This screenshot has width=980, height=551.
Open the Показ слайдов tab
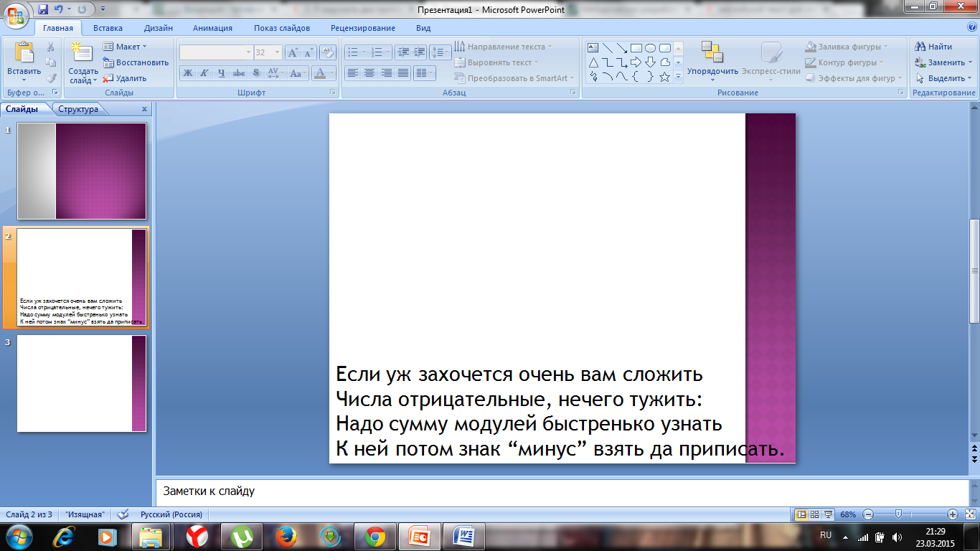[282, 28]
